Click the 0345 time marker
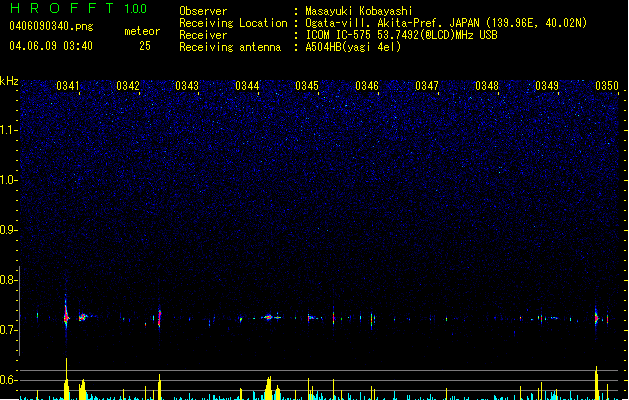The height and width of the screenshot is (400, 629). (307, 86)
